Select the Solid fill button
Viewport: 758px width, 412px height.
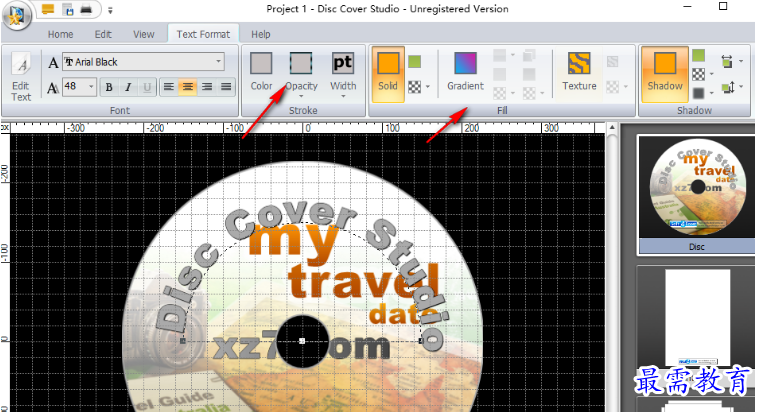[388, 73]
